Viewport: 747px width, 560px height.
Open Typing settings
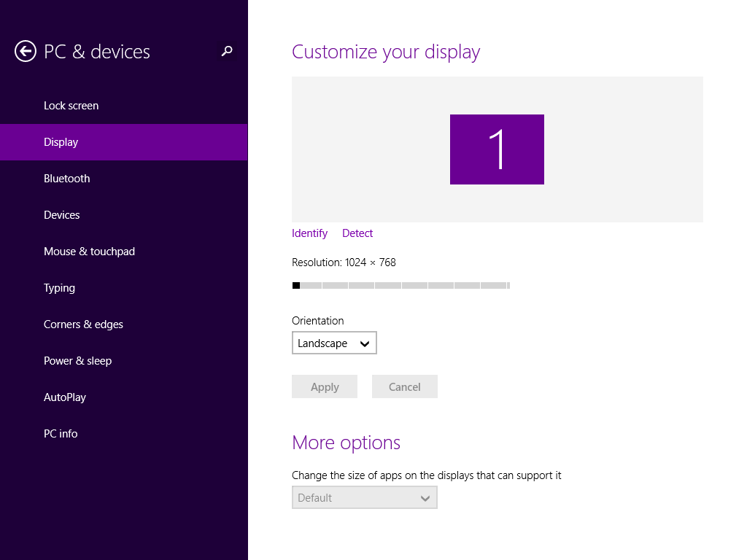click(x=124, y=287)
